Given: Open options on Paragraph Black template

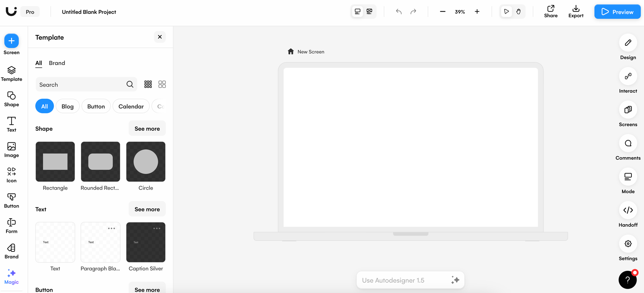Looking at the screenshot, I should (111, 228).
